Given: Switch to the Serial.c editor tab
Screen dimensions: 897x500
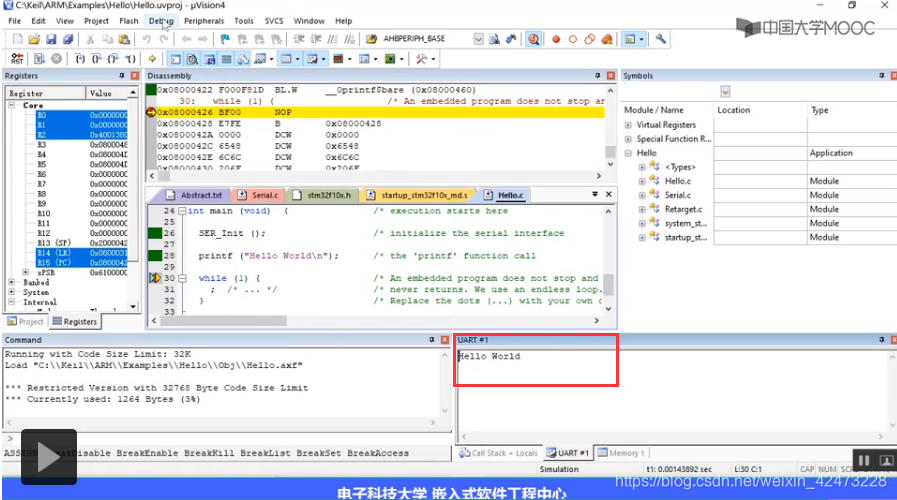Looking at the screenshot, I should click(x=259, y=195).
